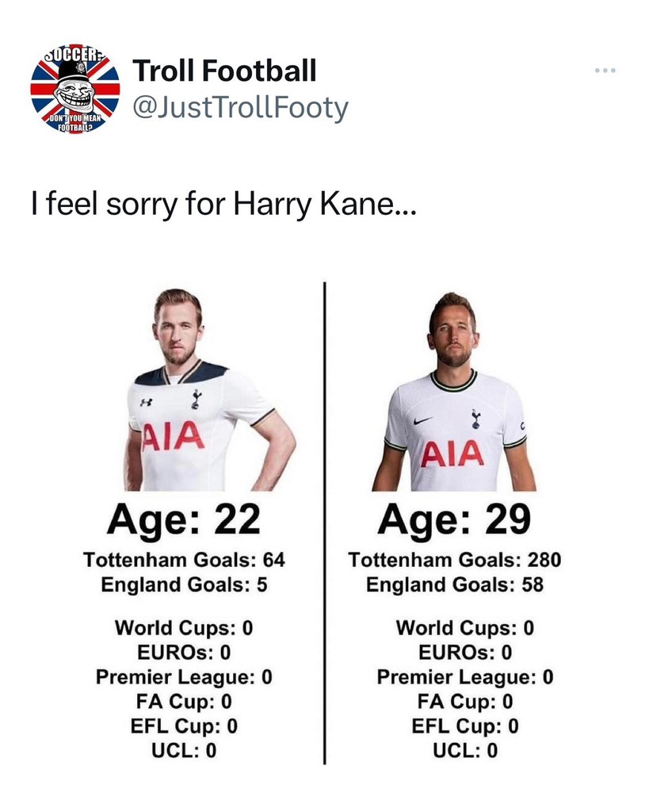Open the three-dot more options menu
This screenshot has height=812, width=649.
[x=605, y=71]
